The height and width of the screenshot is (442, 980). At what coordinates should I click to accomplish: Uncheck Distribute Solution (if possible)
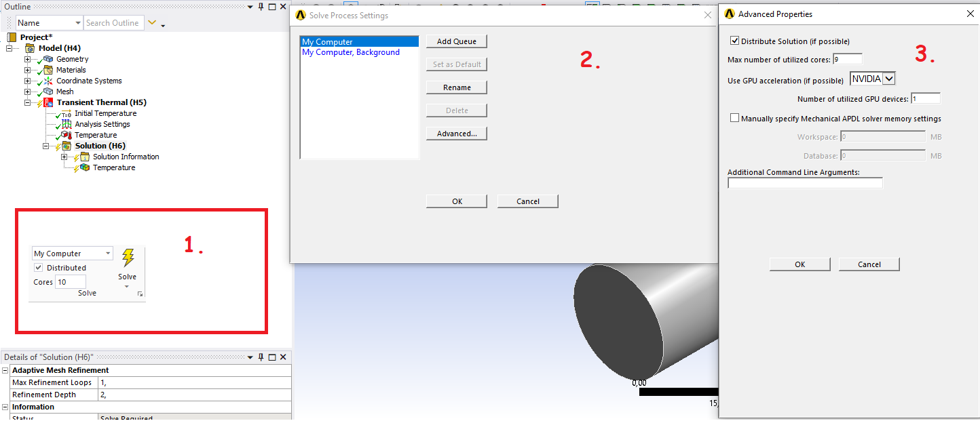tap(735, 40)
